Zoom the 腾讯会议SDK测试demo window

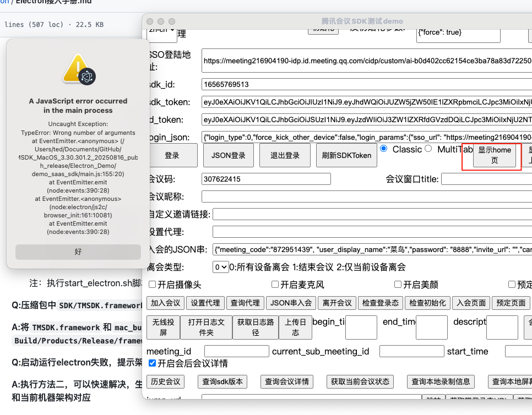(x=172, y=21)
